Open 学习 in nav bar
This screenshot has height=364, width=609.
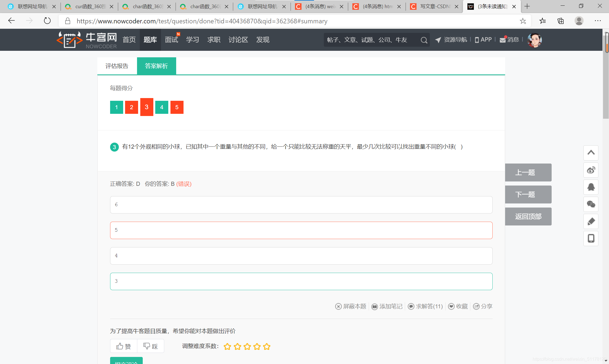pyautogui.click(x=193, y=40)
